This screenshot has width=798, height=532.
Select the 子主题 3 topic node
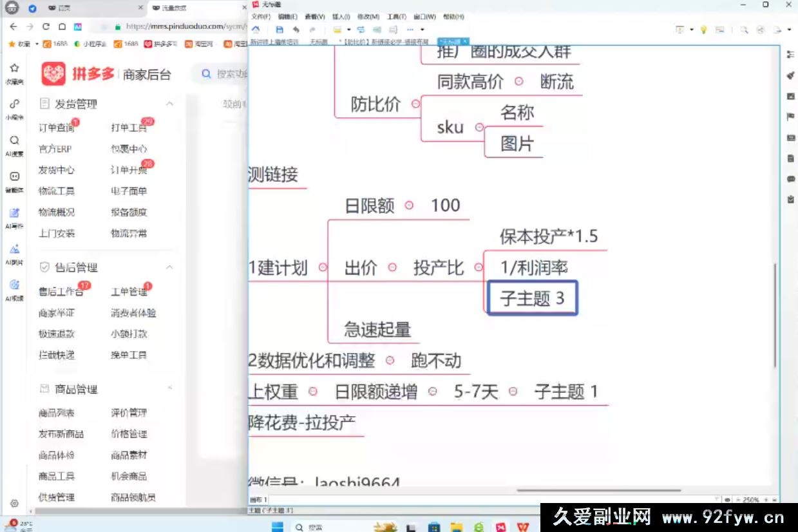point(531,298)
